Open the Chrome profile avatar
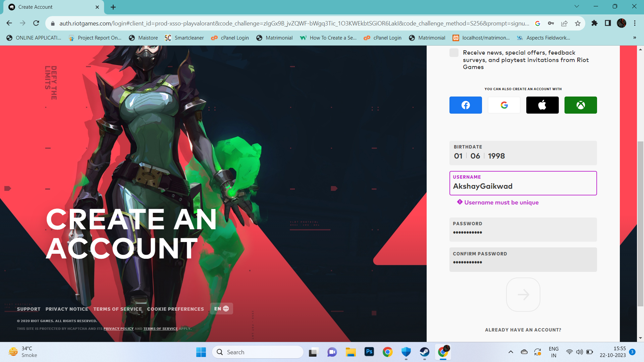This screenshot has width=644, height=362. (622, 23)
